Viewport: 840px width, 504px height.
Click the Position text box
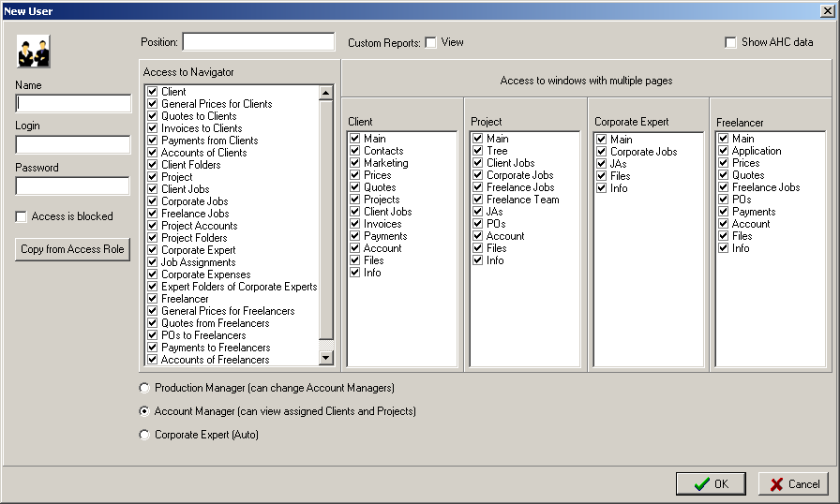(x=258, y=42)
